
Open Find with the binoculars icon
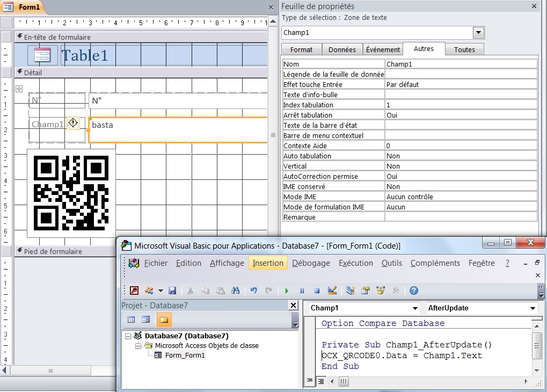[236, 291]
